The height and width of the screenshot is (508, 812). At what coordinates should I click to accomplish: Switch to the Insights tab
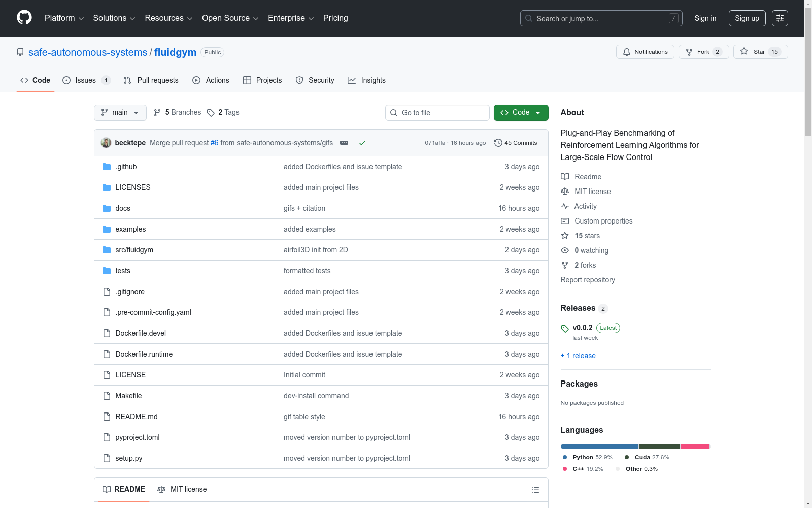[x=366, y=80]
